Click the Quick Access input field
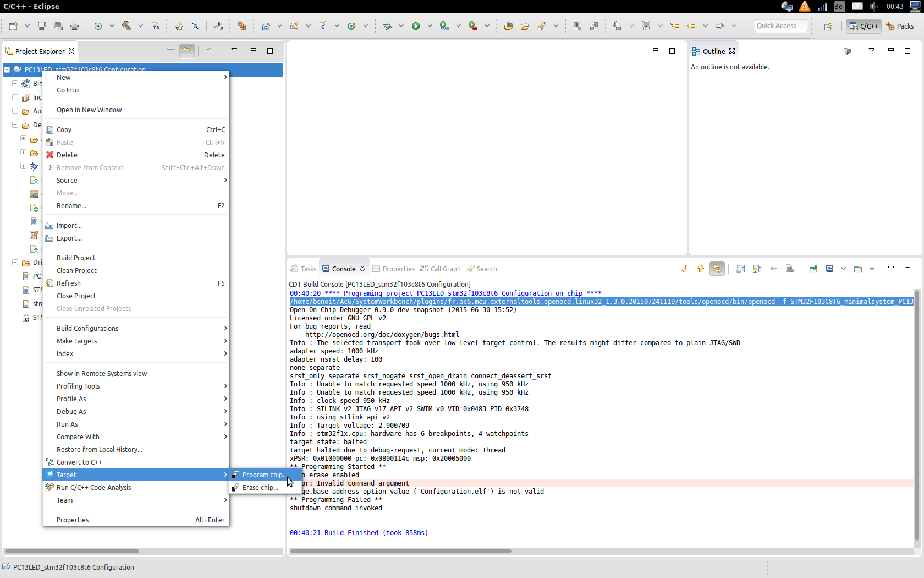This screenshot has height=578, width=924. [780, 25]
